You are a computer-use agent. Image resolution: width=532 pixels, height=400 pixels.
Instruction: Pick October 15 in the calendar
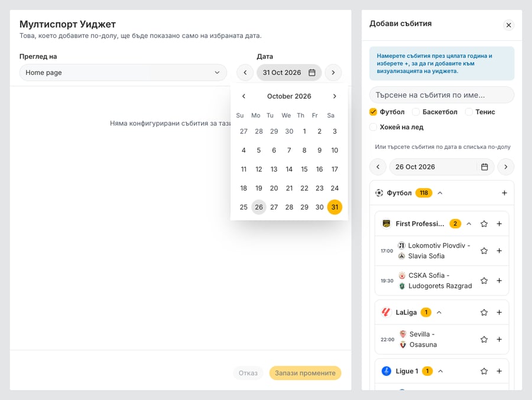[304, 170]
